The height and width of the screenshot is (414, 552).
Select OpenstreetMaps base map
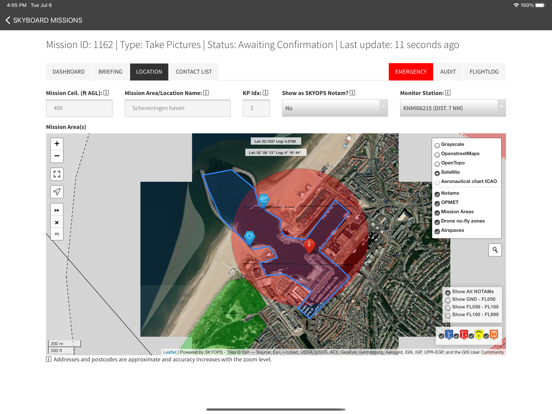[437, 154]
